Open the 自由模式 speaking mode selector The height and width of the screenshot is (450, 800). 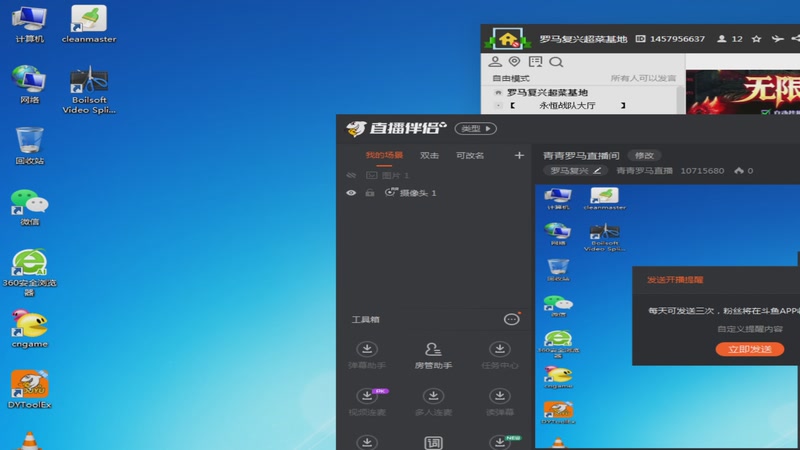pyautogui.click(x=510, y=78)
